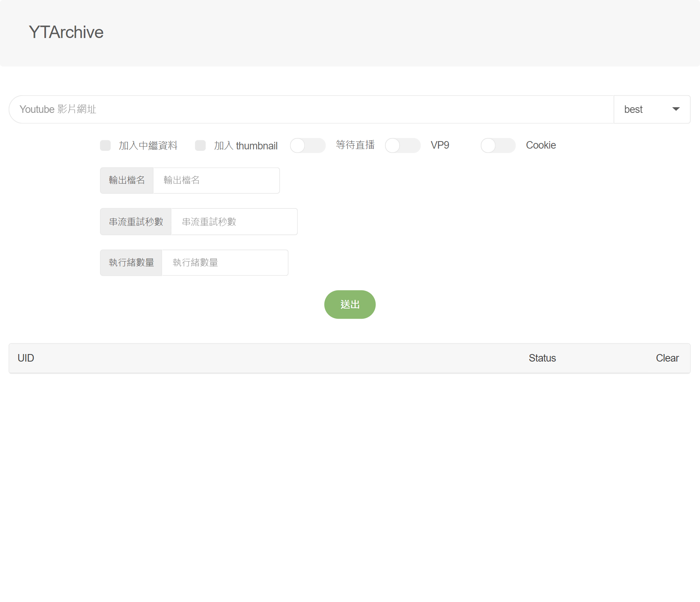Enable the 等待直播 toggle switch
The width and height of the screenshot is (700, 602).
coord(308,146)
